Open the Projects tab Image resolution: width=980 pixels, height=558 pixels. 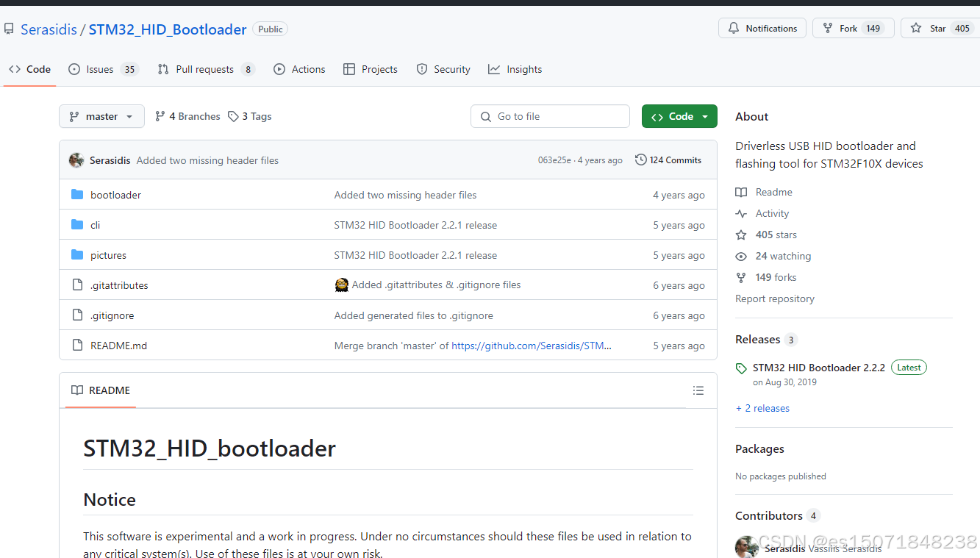point(371,69)
